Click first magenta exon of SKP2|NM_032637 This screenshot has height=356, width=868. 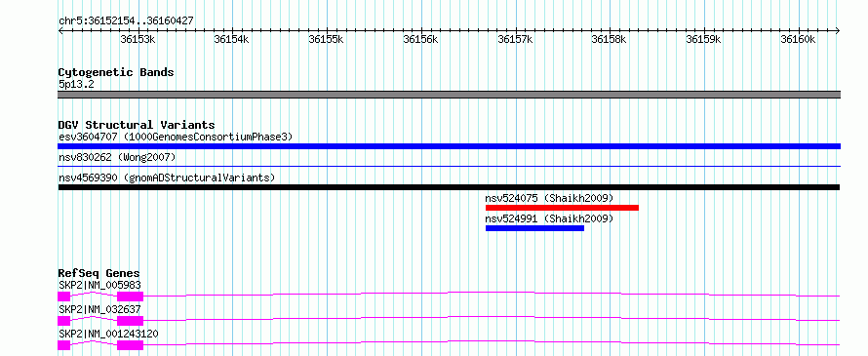coord(63,321)
